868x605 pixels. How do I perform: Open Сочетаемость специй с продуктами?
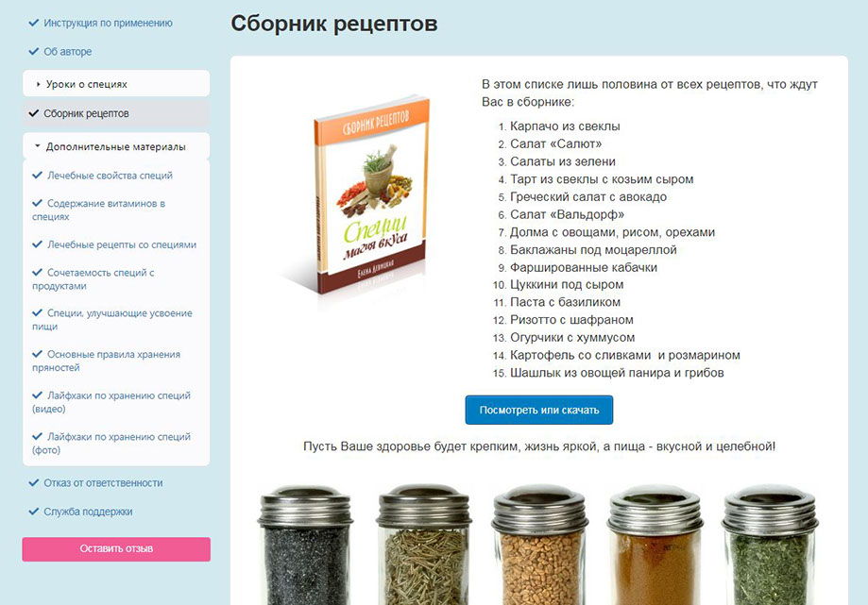(x=93, y=279)
